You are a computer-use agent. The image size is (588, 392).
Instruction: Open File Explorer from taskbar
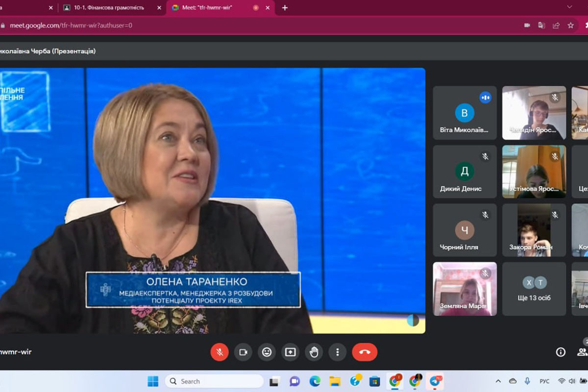(x=335, y=381)
